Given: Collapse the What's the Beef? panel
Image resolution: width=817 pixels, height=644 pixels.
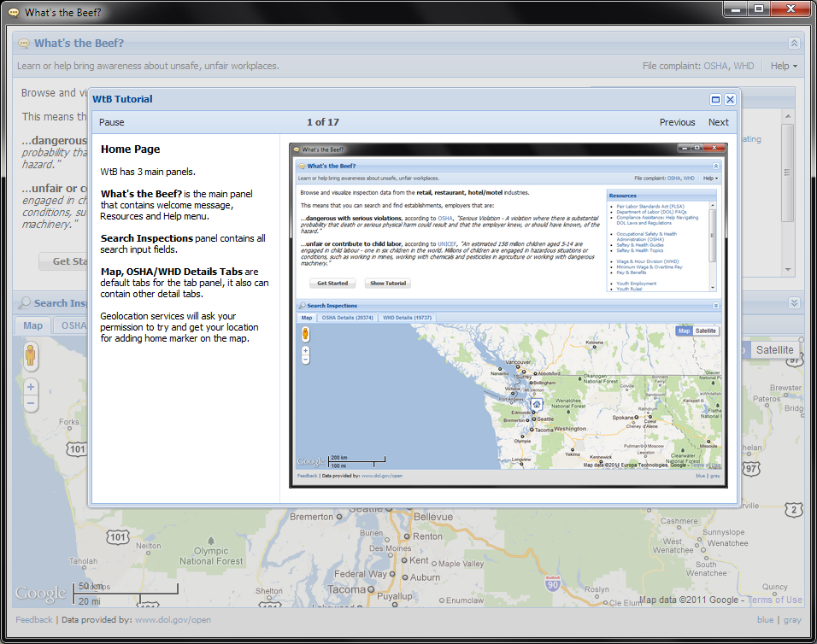Looking at the screenshot, I should click(794, 44).
